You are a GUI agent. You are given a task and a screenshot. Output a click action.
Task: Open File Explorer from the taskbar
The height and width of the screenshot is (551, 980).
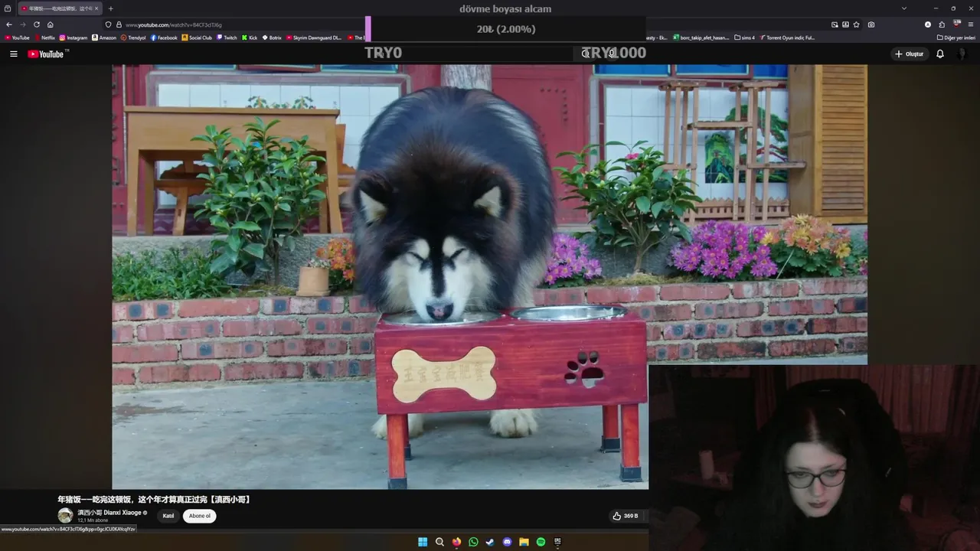coord(524,542)
